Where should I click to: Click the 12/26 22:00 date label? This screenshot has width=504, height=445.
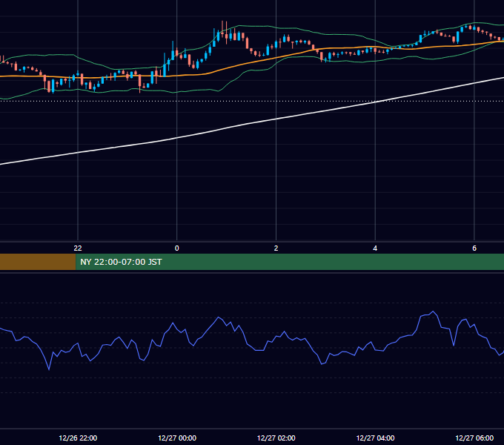point(78,438)
